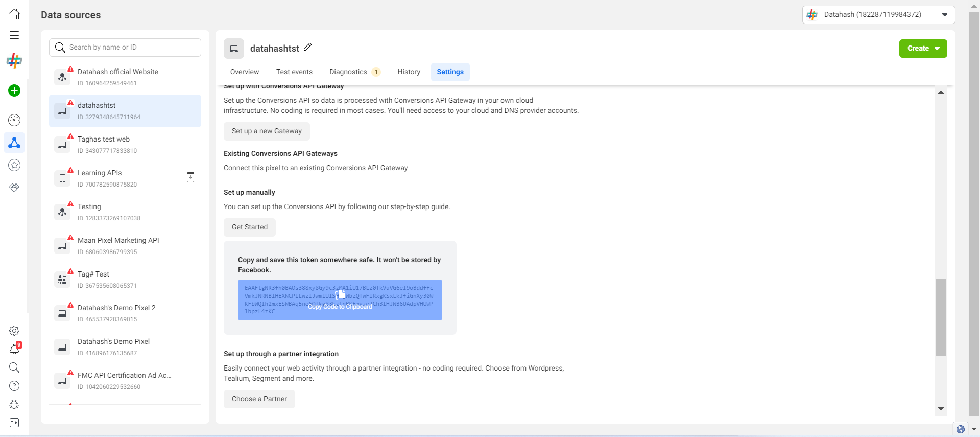Viewport: 980px width, 437px height.
Task: Select the Learning APIs data source
Action: pyautogui.click(x=125, y=178)
